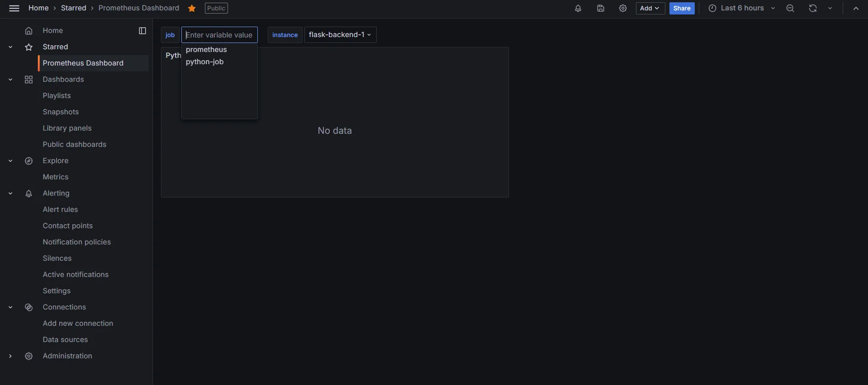This screenshot has width=868, height=385.
Task: Open Connections in sidebar
Action: [x=64, y=307]
